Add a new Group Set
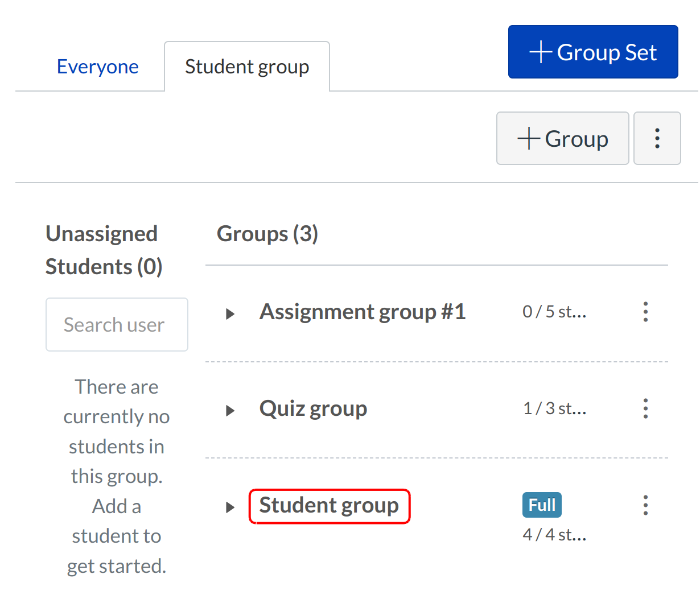The image size is (700, 603). tap(592, 52)
